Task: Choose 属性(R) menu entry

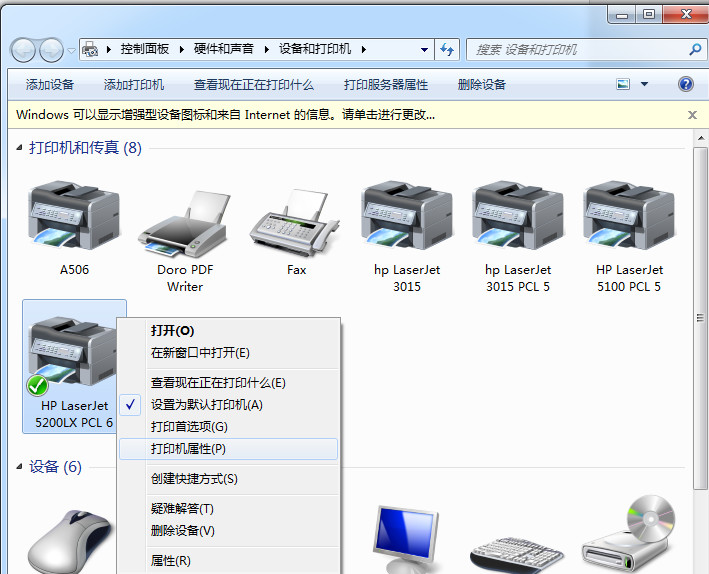Action: click(228, 561)
